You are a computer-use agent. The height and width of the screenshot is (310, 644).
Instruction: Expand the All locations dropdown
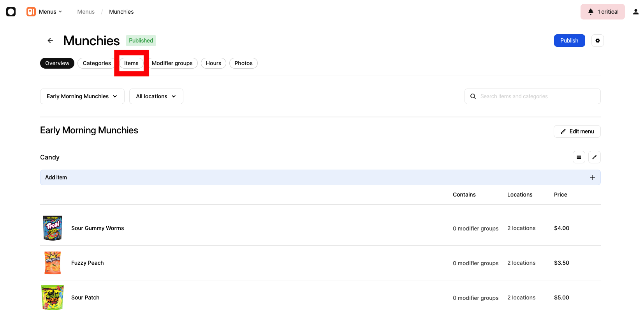(156, 96)
